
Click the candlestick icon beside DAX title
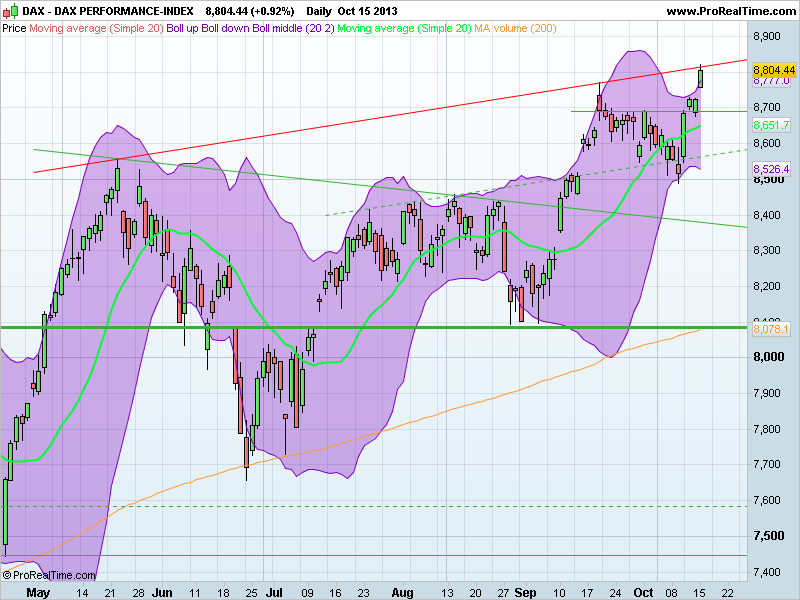(x=11, y=11)
